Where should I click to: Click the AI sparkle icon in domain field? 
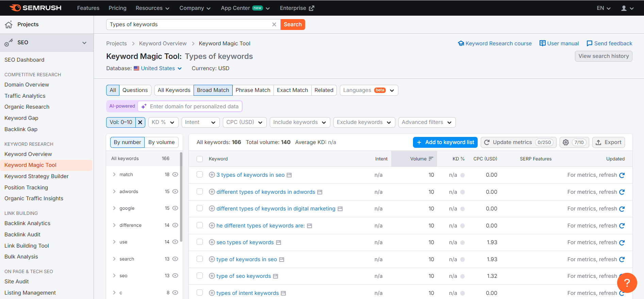(x=144, y=106)
